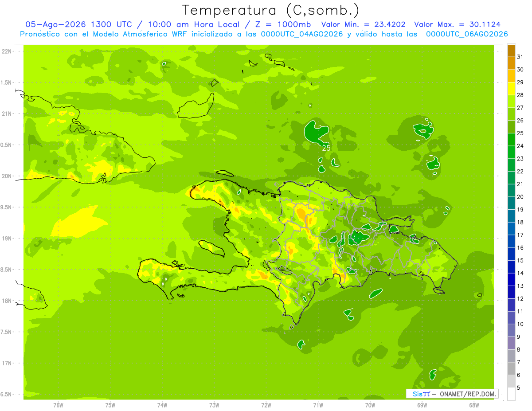Click the "20" legend value
532x411 pixels.
click(520, 197)
